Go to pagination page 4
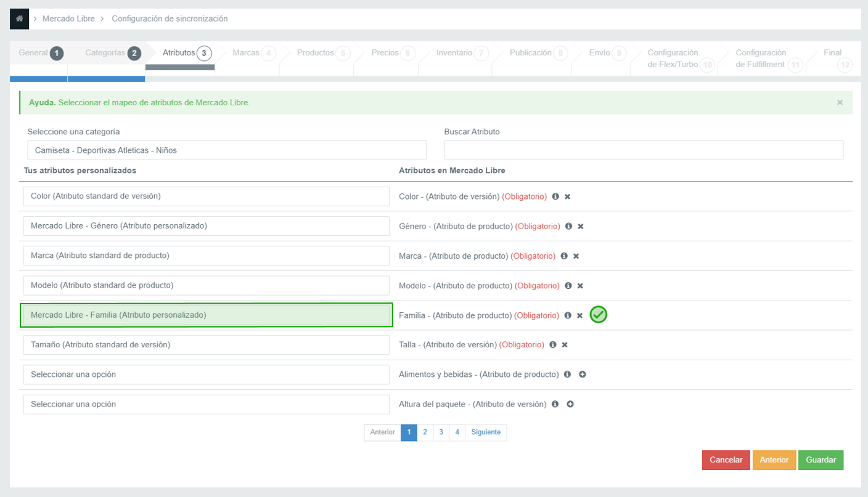 click(457, 432)
